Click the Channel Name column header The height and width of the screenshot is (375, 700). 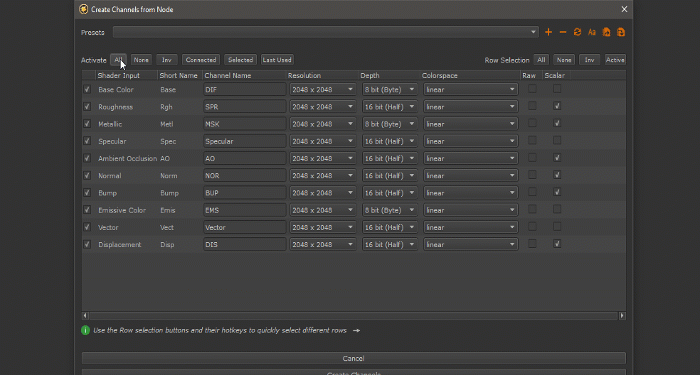(228, 75)
